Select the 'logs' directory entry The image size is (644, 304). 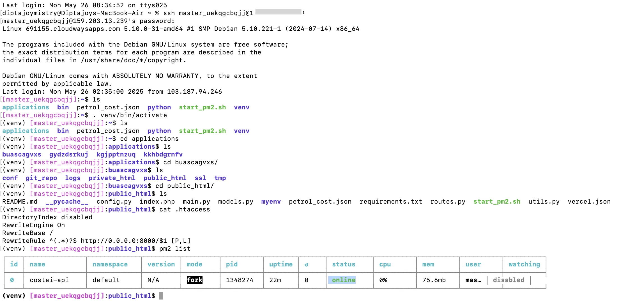pos(73,178)
